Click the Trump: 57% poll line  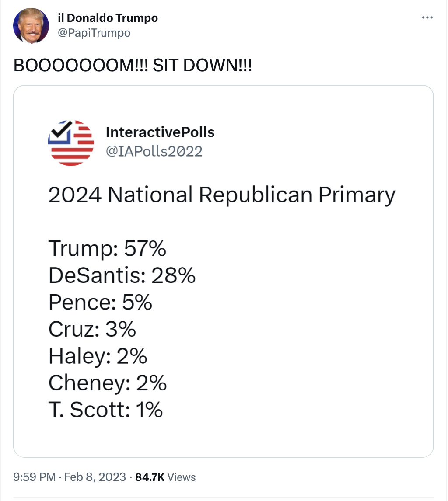coord(107,249)
